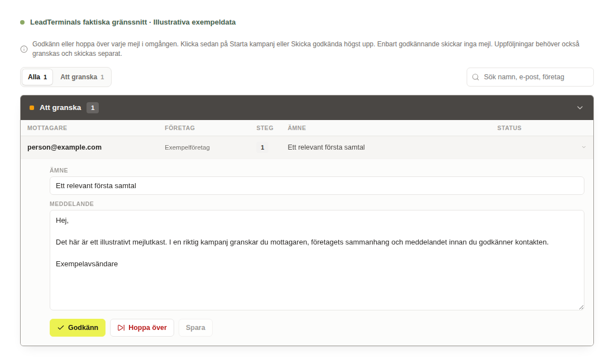Click the skip icon on Hoppa över
This screenshot has height=364, width=614.
121,328
